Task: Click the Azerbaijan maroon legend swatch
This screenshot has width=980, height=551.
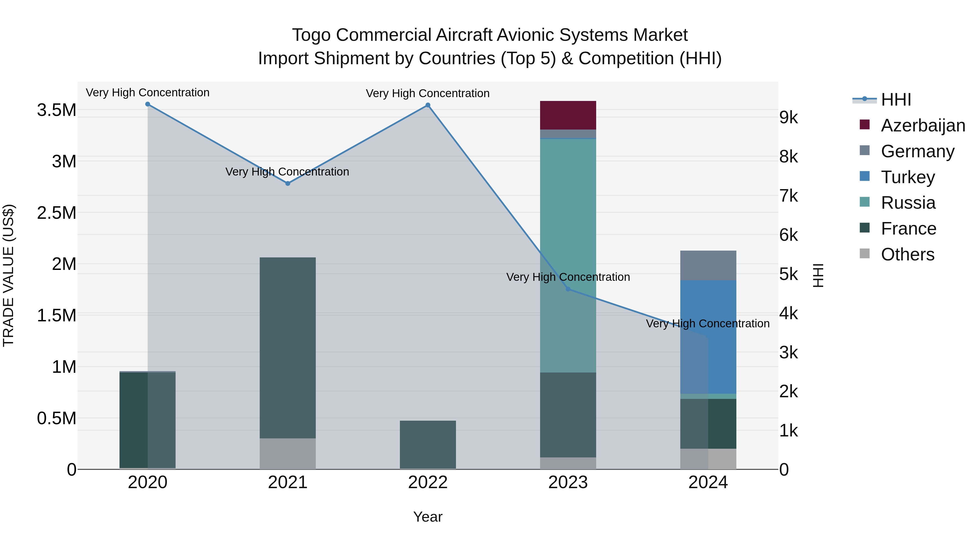Action: coord(864,124)
